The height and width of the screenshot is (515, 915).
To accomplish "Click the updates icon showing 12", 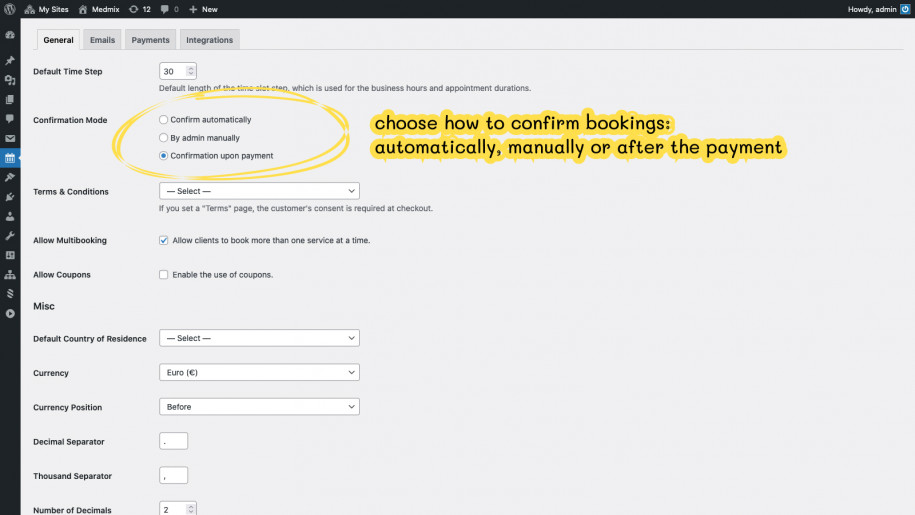I will click(x=139, y=9).
